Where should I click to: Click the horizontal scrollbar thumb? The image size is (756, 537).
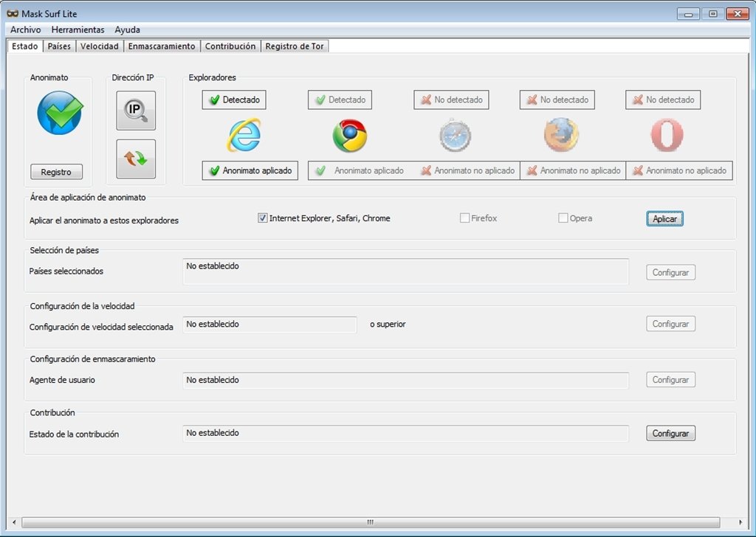pos(371,522)
